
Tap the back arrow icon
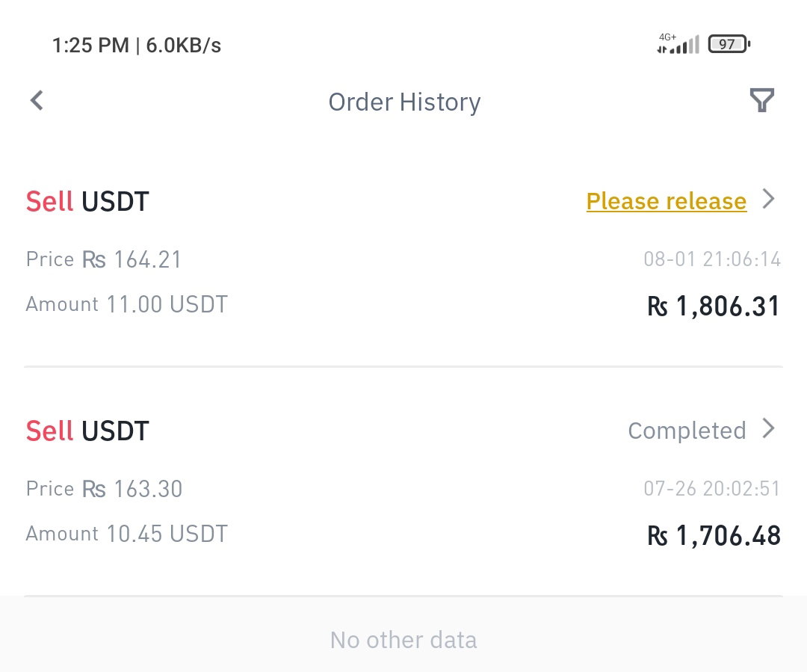tap(37, 100)
